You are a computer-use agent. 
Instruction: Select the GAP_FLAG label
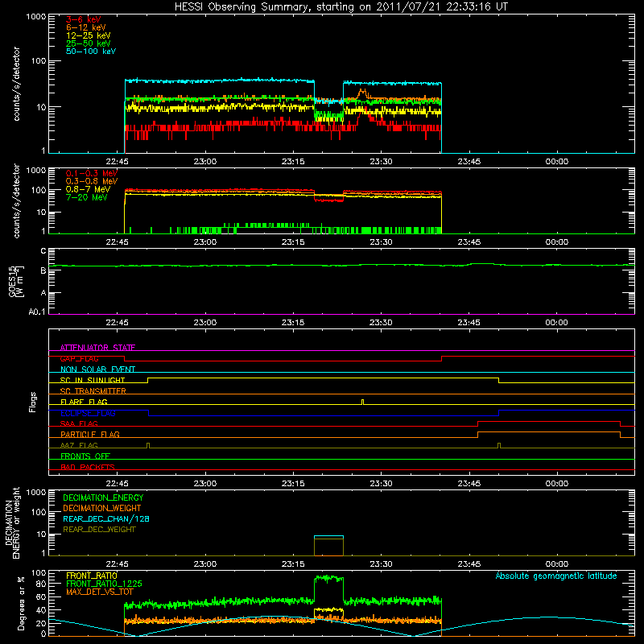tap(79, 358)
